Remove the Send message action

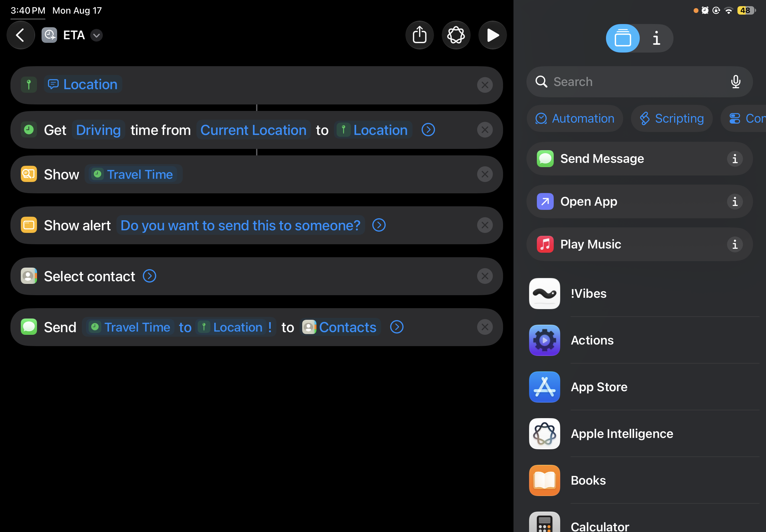click(x=485, y=327)
